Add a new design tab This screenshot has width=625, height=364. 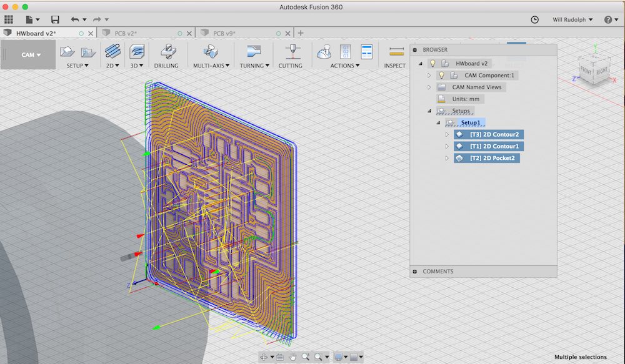301,33
